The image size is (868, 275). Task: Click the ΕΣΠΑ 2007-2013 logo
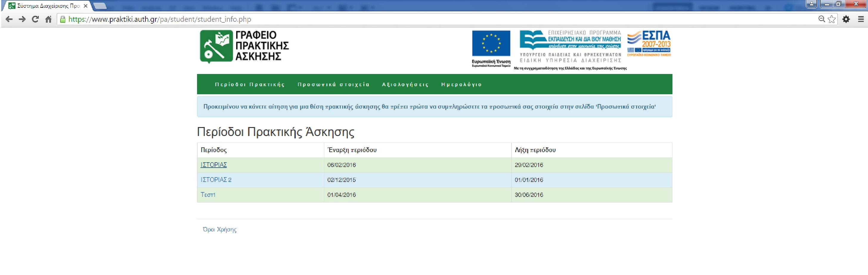coord(649,44)
